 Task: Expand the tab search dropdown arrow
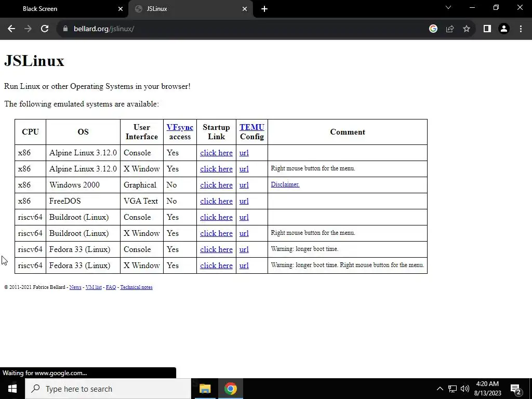pos(448,7)
